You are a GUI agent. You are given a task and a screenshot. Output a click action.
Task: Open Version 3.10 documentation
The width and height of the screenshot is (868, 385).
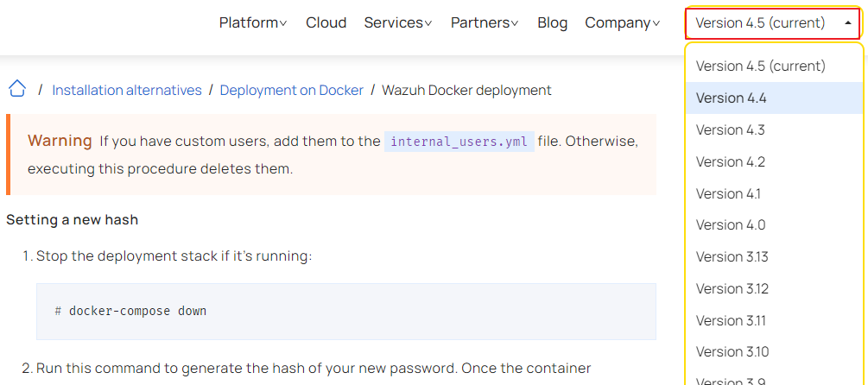pos(732,352)
